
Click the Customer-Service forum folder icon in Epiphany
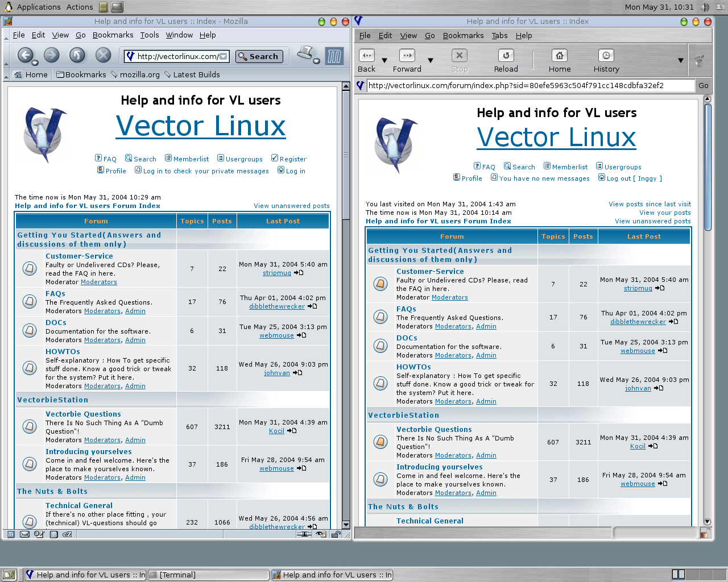(x=380, y=283)
